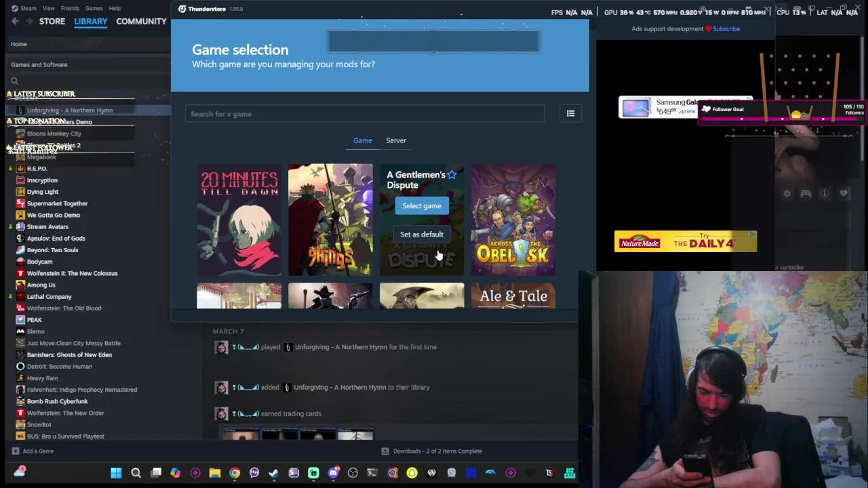
Task: Go to the Steam STORE tab
Action: 52,21
